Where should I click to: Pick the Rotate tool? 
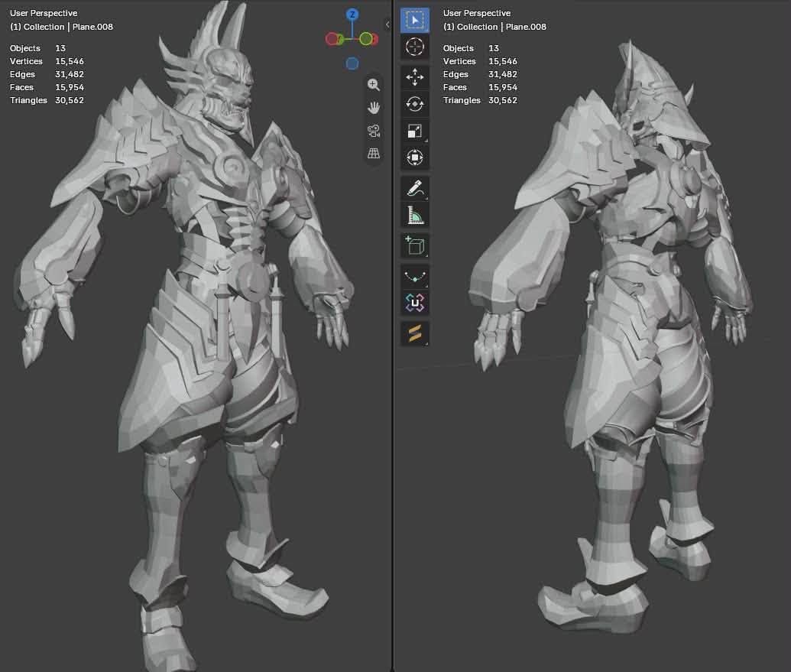[x=415, y=104]
